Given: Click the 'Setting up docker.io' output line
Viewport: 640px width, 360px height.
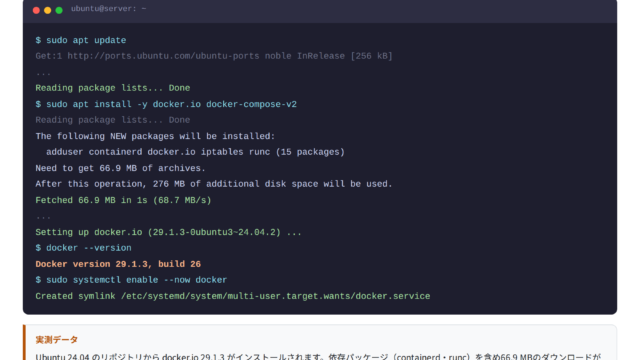Looking at the screenshot, I should coord(169,232).
